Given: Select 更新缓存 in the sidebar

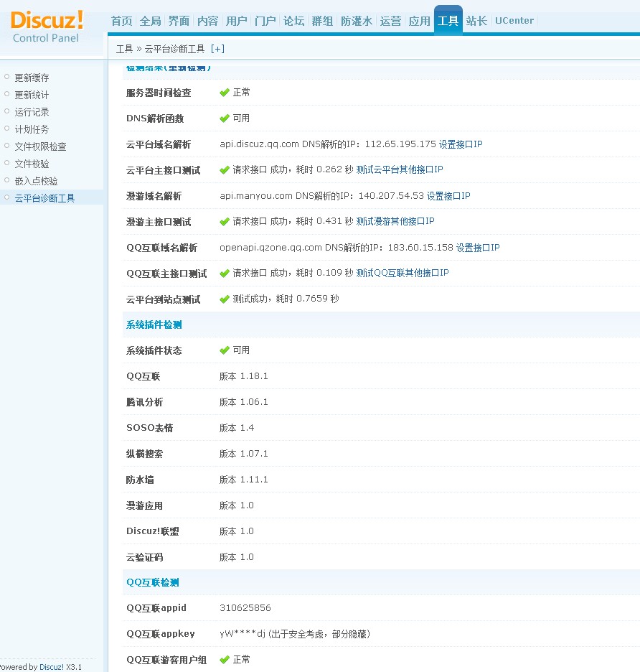Looking at the screenshot, I should (32, 78).
